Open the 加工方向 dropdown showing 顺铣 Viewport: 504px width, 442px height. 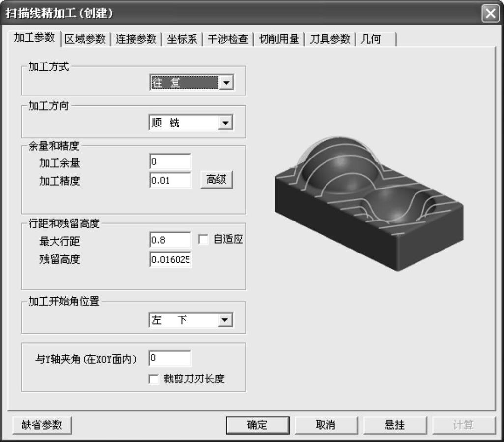pyautogui.click(x=225, y=123)
